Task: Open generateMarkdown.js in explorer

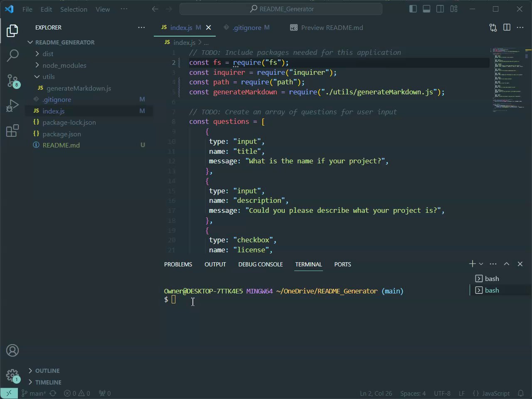Action: tap(79, 88)
